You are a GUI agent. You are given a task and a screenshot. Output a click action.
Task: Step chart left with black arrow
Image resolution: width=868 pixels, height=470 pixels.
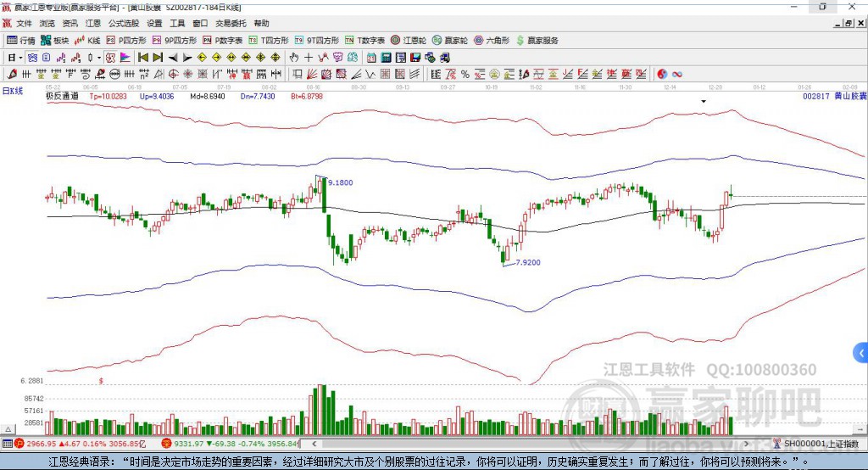pyautogui.click(x=173, y=58)
